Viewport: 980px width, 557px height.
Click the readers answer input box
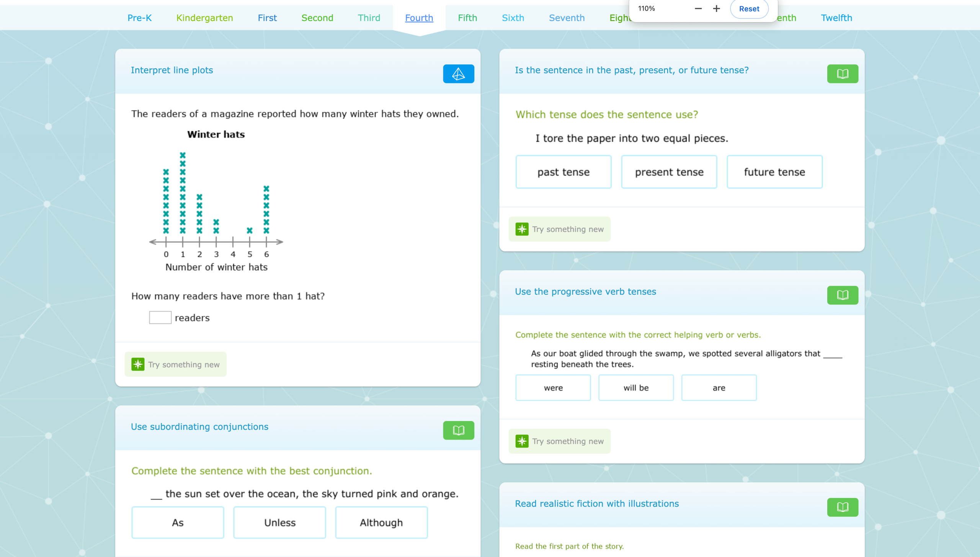[x=160, y=317]
